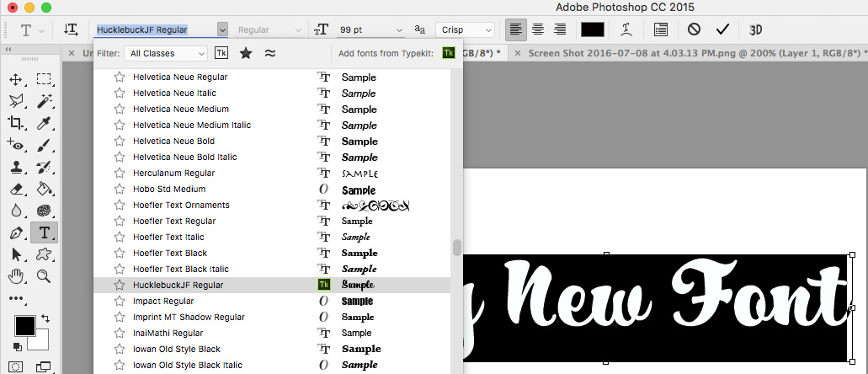Screen dimensions: 868x374
Task: Select the Red Eye tool
Action: [15, 145]
